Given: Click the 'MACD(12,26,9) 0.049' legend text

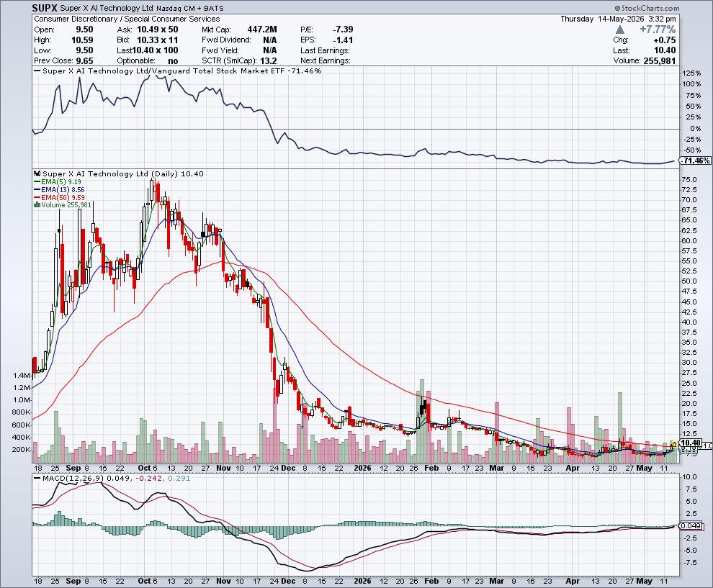Looking at the screenshot, I should pyautogui.click(x=86, y=478).
